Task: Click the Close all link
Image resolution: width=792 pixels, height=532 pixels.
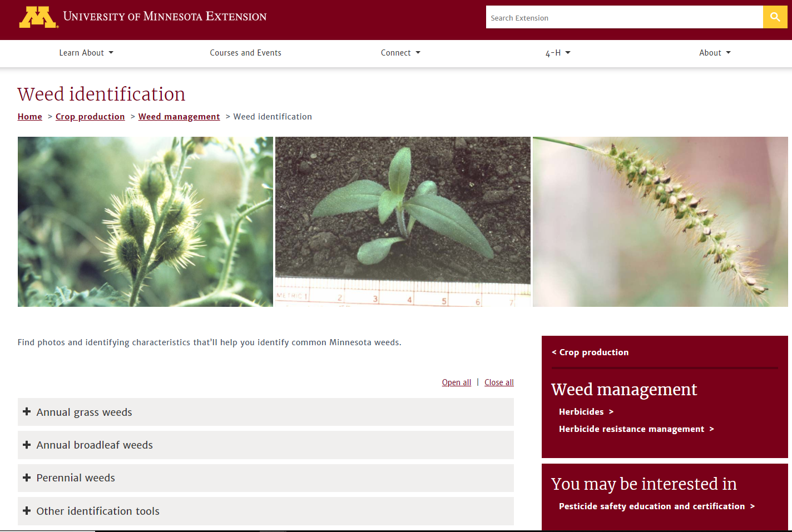Action: click(x=499, y=382)
